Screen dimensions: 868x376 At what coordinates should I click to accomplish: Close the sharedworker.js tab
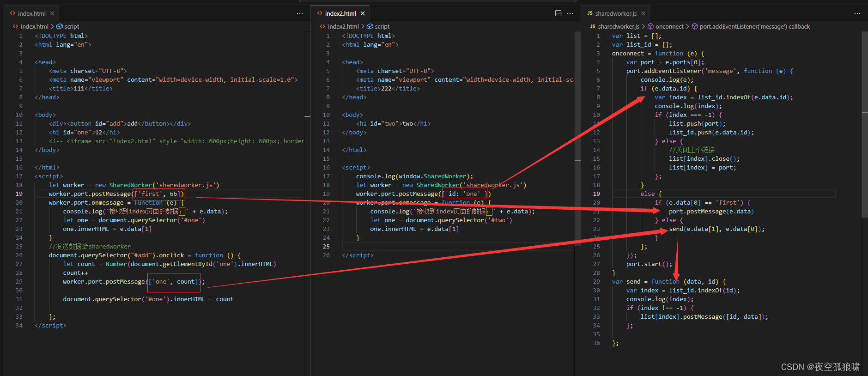pyautogui.click(x=643, y=13)
